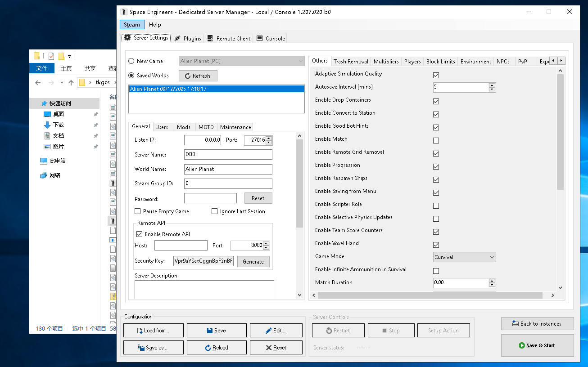The width and height of the screenshot is (588, 367).
Task: Open the Console tab
Action: point(271,39)
